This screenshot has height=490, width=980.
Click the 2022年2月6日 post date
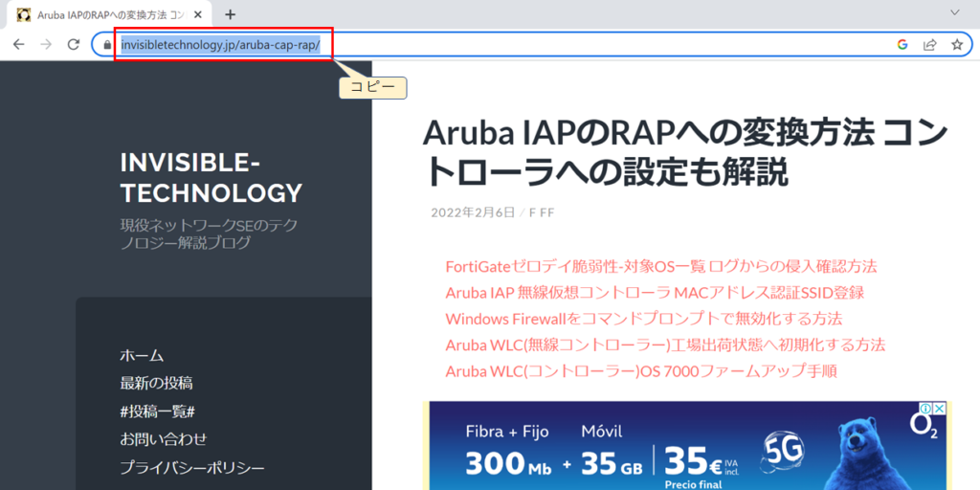click(473, 212)
